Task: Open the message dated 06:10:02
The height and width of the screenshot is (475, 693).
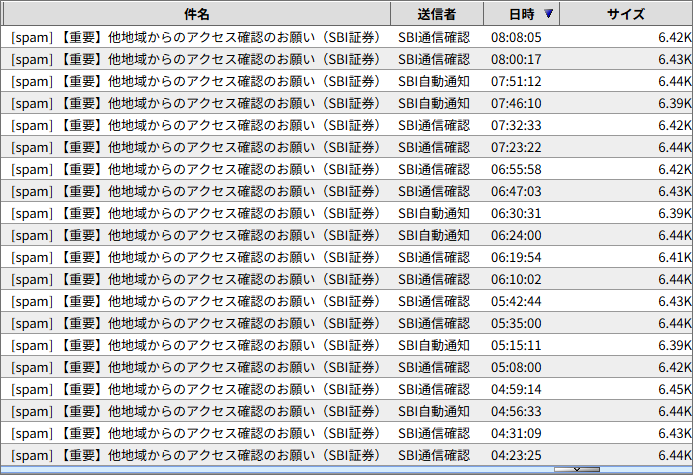Action: coord(346,279)
